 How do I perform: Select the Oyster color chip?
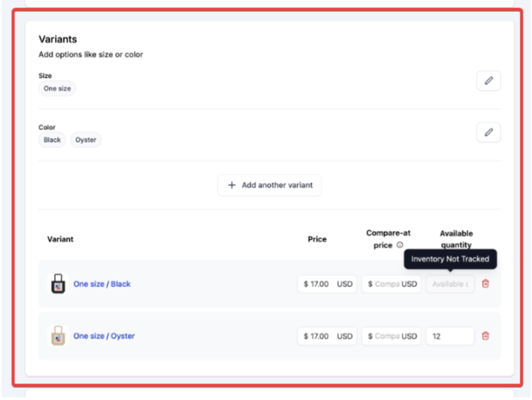pyautogui.click(x=86, y=140)
